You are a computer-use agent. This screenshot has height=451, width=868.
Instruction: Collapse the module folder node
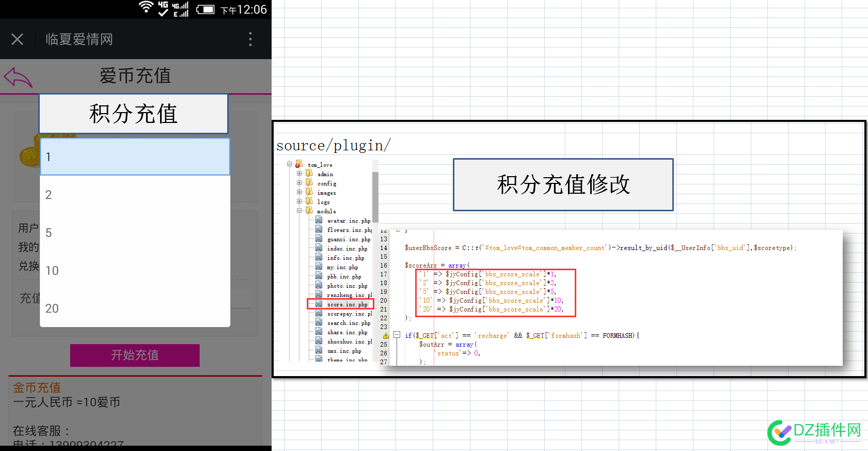[299, 211]
